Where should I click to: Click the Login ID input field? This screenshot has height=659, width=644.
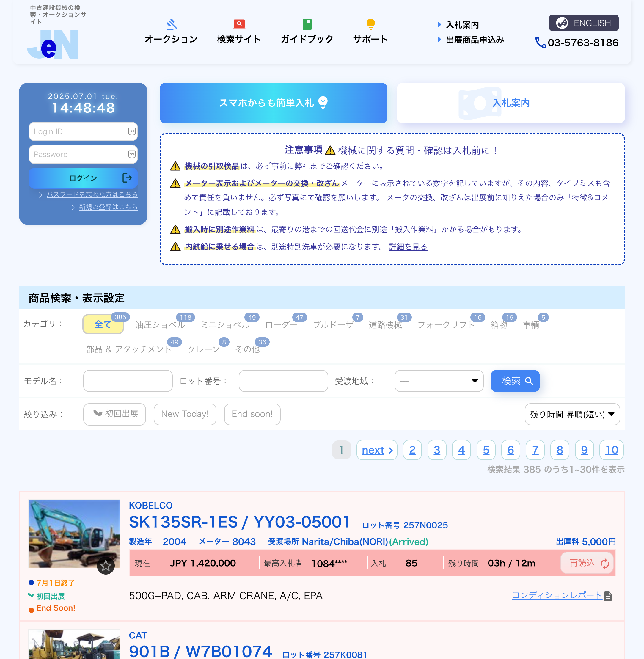[x=83, y=131]
